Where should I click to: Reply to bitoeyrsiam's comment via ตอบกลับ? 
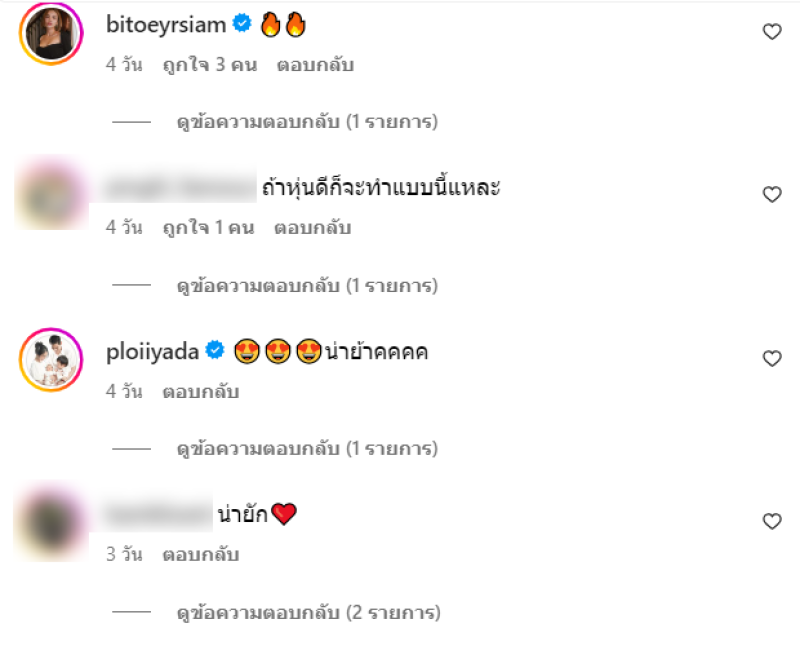315,65
